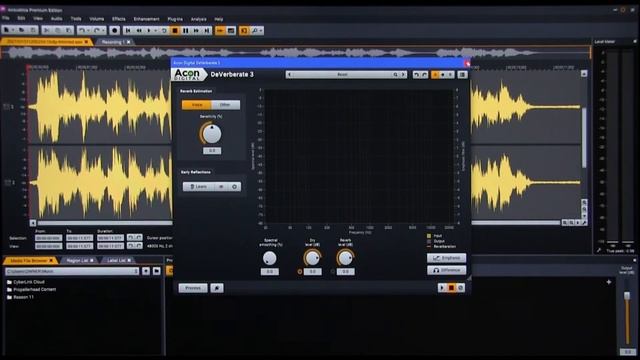Click the Undo arrow in main toolbar
Viewport: 640px width, 360px height.
point(82,31)
